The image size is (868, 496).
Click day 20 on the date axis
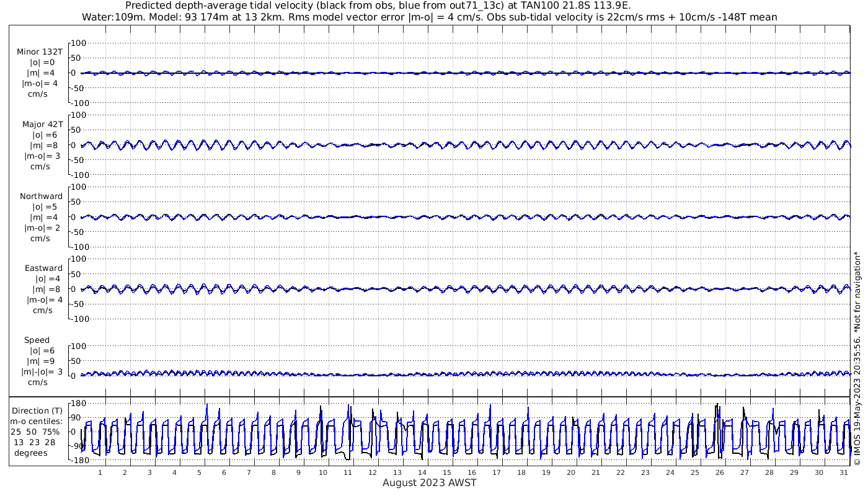(571, 472)
